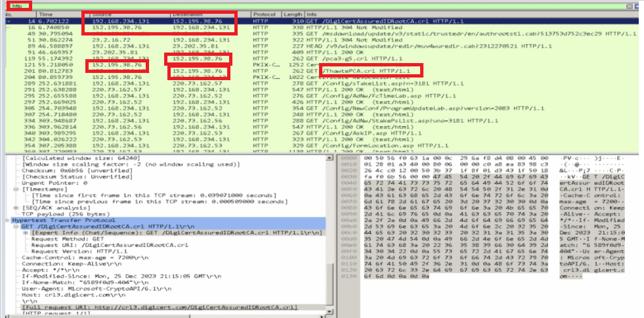Select packet 305 GET ProgramUpdateLab.asp

click(x=321, y=108)
